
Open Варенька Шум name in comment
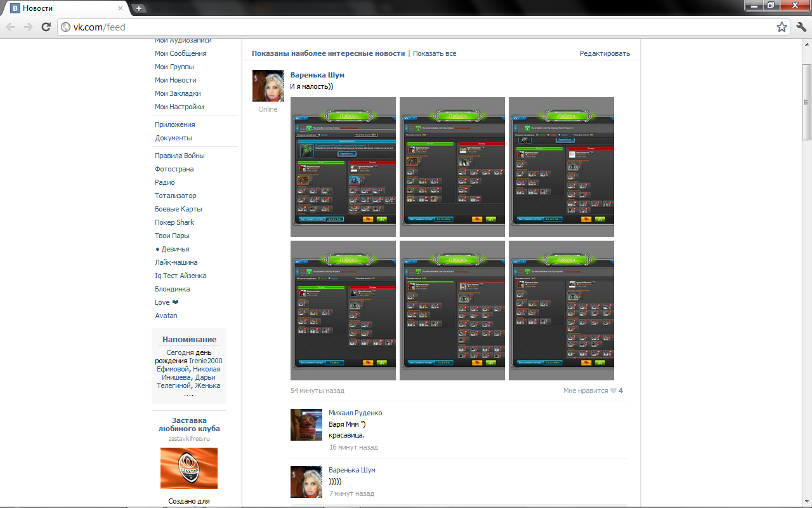coord(352,470)
